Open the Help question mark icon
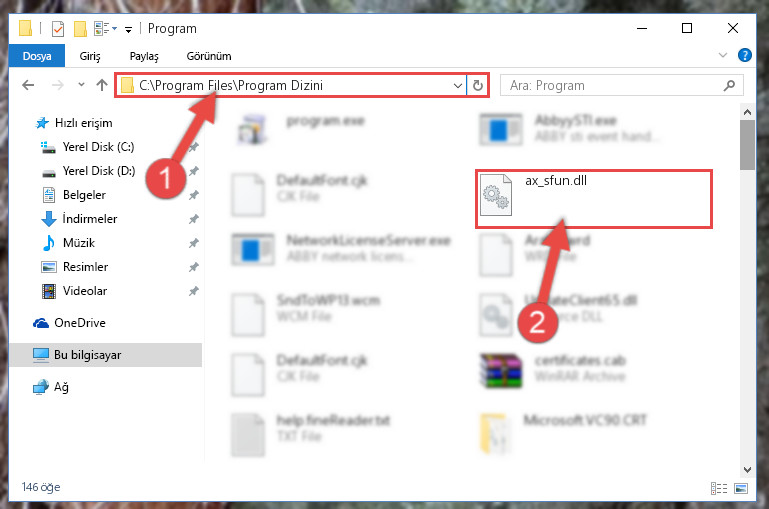The width and height of the screenshot is (769, 509). pos(744,55)
